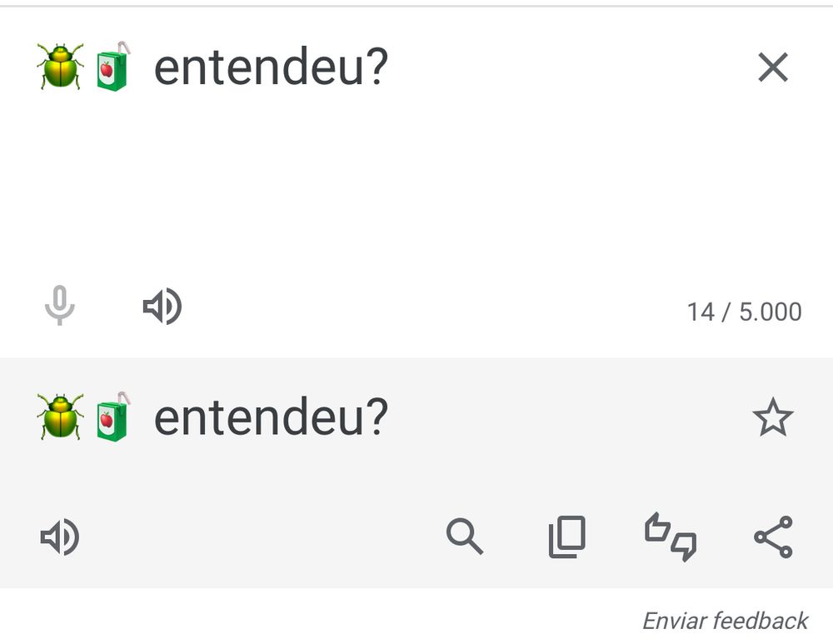Clear the source text with the X
Screen dimensions: 833x644
773,67
